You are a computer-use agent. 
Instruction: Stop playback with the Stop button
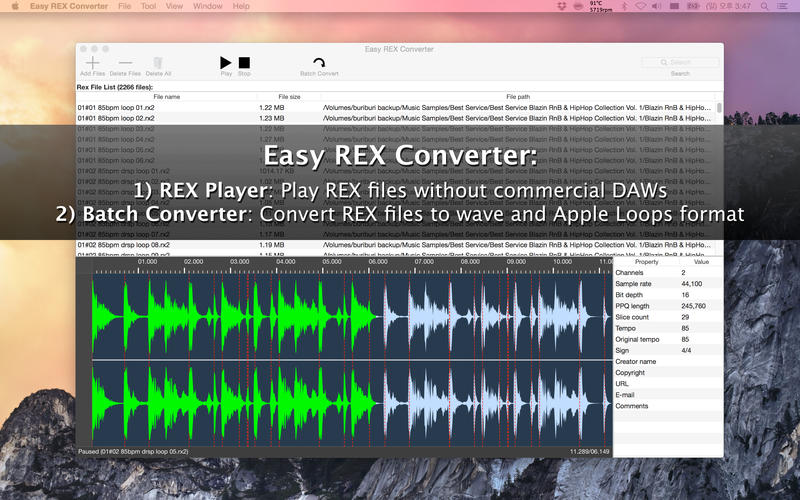tap(244, 63)
